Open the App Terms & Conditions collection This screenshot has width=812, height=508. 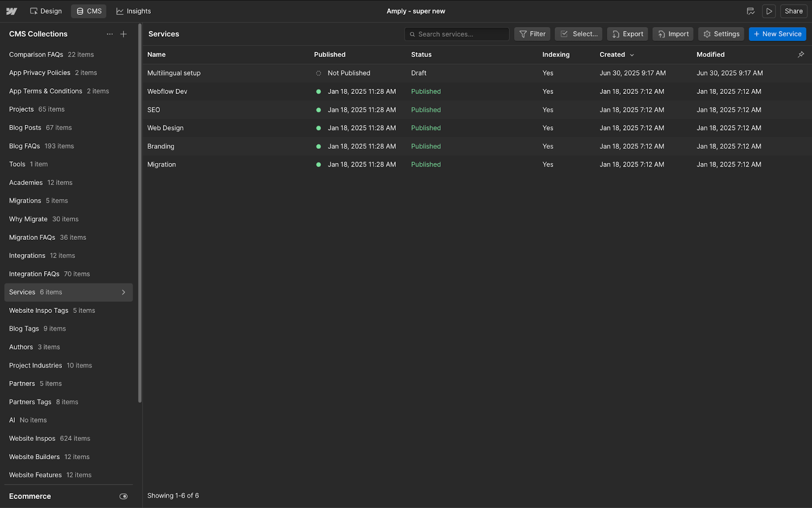[69, 91]
